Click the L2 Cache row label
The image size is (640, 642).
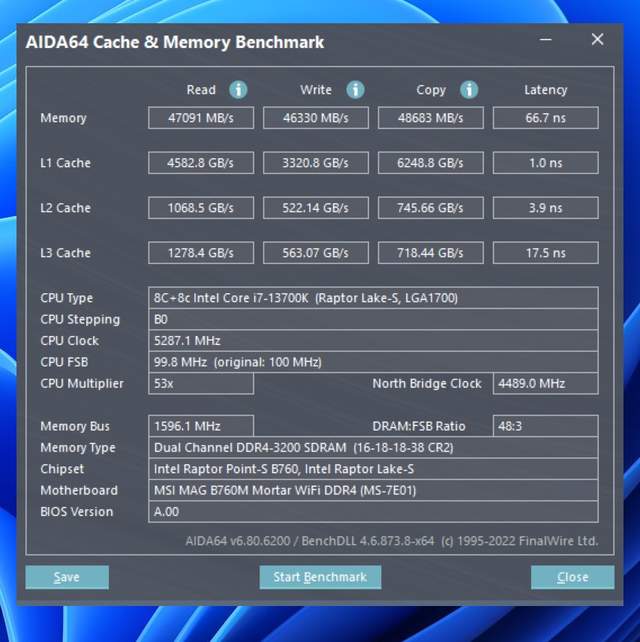click(x=66, y=208)
